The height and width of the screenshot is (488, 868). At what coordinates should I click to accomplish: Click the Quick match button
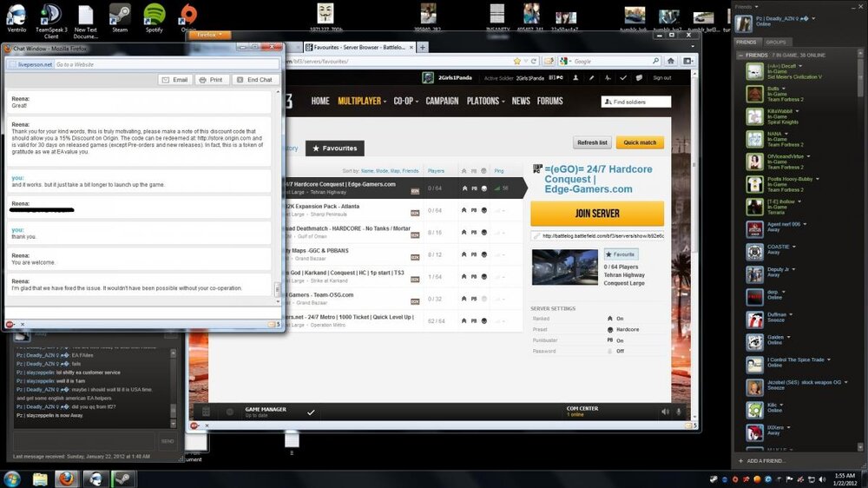pyautogui.click(x=640, y=142)
